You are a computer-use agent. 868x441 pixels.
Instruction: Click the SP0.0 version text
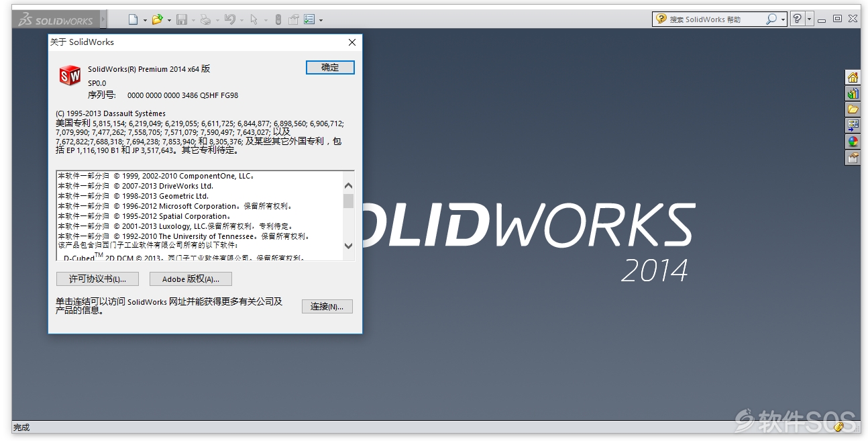97,83
